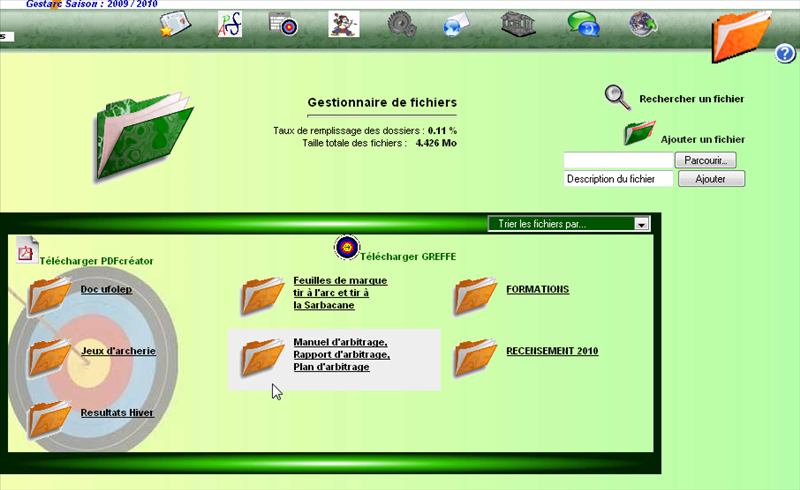Viewport: 800px width, 490px height.
Task: Click the 'Description du fichier' text field
Action: (x=617, y=179)
